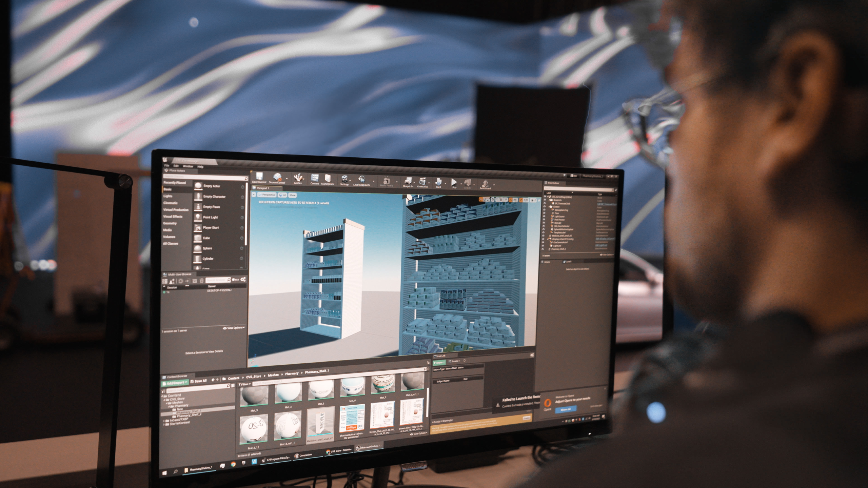Click Multi-User Browser settings gears icon

[x=243, y=280]
